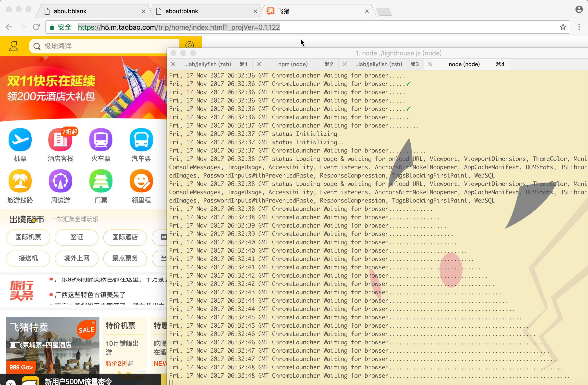Click the search magnifier icon in Fliggy
588x385 pixels.
pos(37,46)
